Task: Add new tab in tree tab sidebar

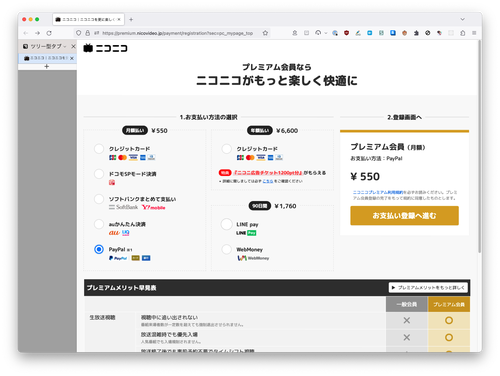Action: 47,66
